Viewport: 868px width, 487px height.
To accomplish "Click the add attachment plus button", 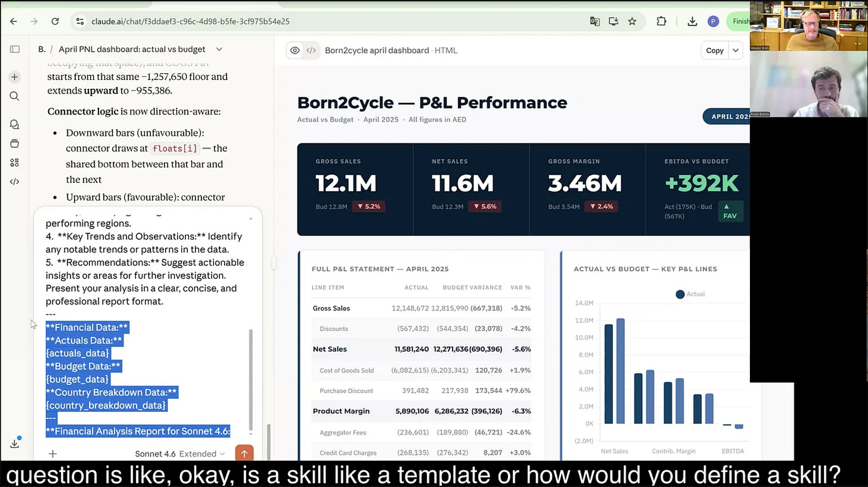I will [x=52, y=454].
